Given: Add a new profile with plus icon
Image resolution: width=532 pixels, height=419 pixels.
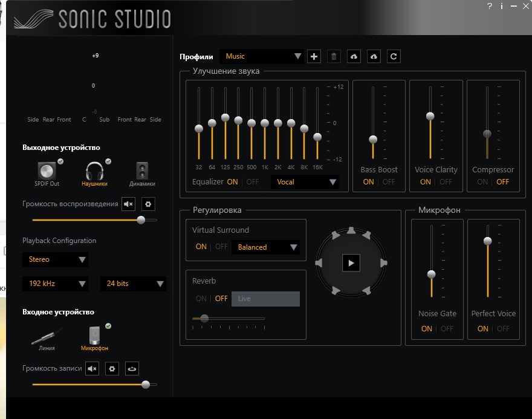Looking at the screenshot, I should click(314, 56).
